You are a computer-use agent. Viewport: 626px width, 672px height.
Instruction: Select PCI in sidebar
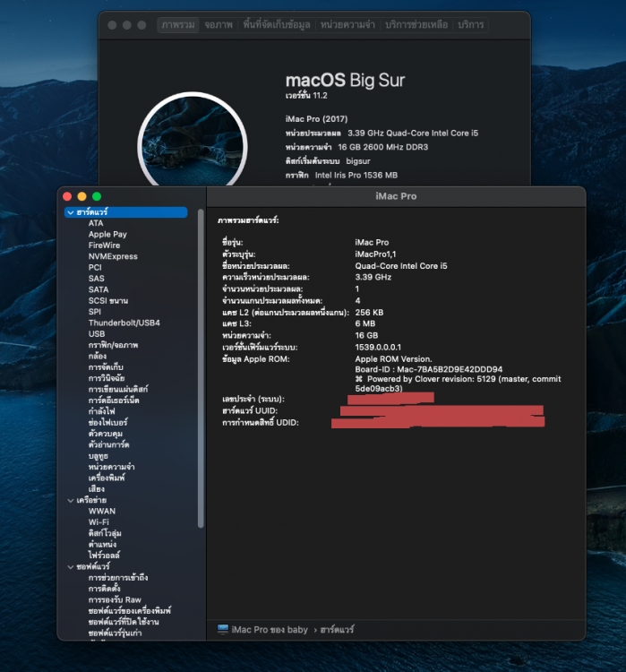95,267
